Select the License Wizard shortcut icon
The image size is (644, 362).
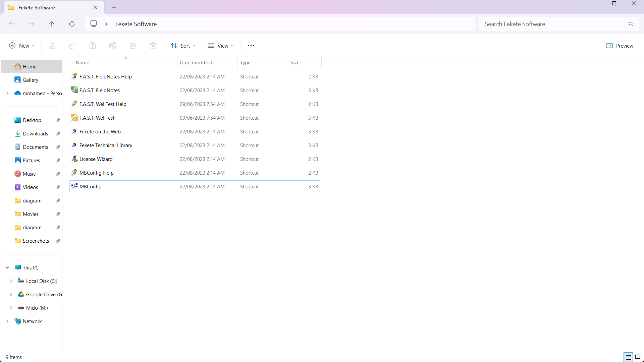(74, 159)
